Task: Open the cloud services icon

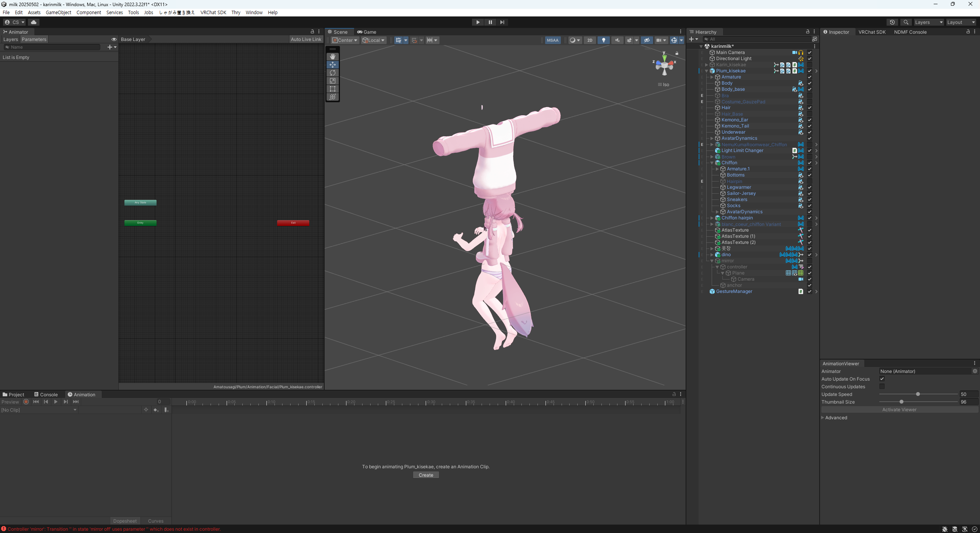Action: coord(34,22)
